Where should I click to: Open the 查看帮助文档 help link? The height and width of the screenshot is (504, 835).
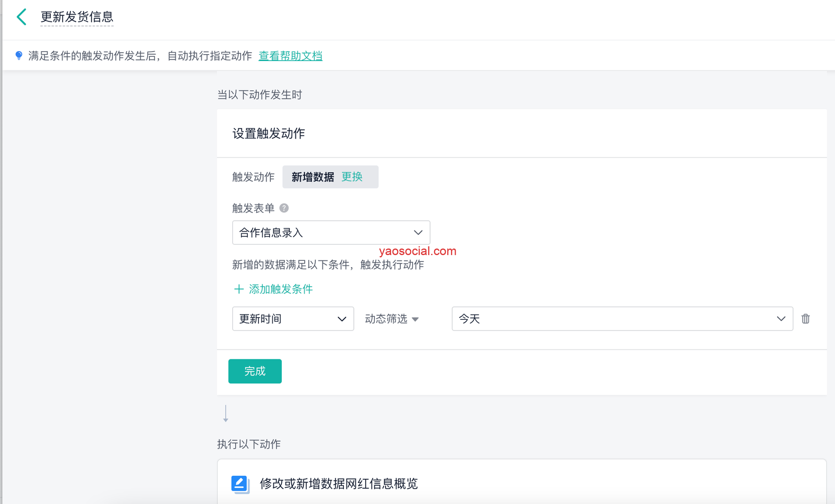[x=290, y=56]
